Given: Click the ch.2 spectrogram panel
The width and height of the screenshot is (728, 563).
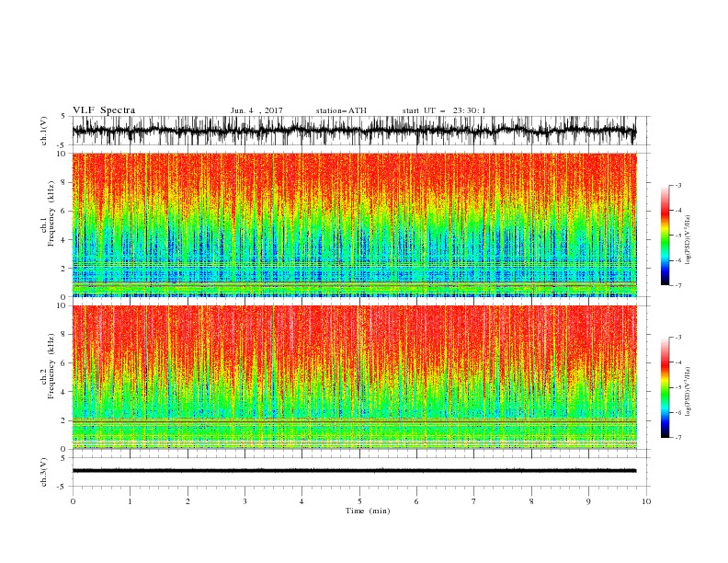Looking at the screenshot, I should (x=354, y=377).
